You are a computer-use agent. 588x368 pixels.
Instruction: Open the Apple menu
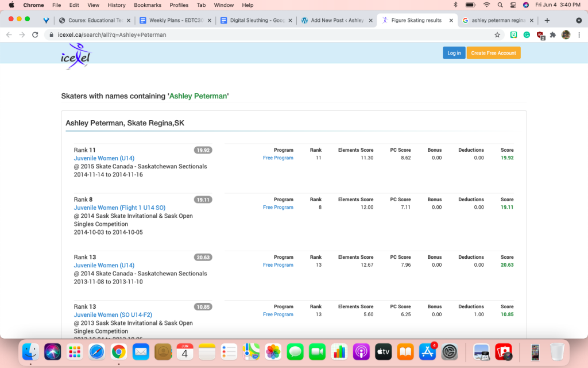pos(11,5)
